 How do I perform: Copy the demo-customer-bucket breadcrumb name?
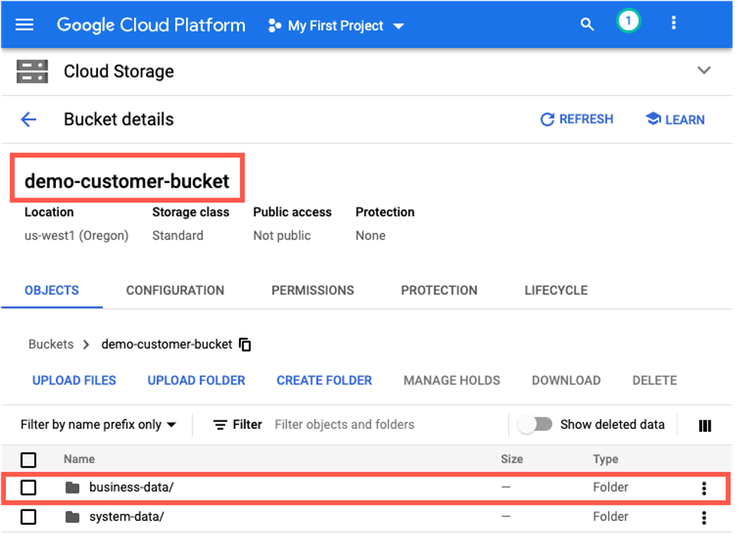[x=244, y=344]
